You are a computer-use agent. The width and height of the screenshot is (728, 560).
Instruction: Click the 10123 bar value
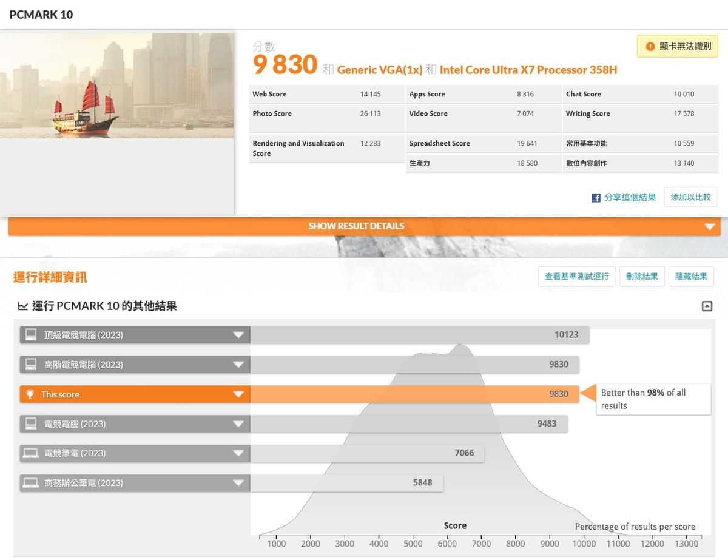point(567,335)
